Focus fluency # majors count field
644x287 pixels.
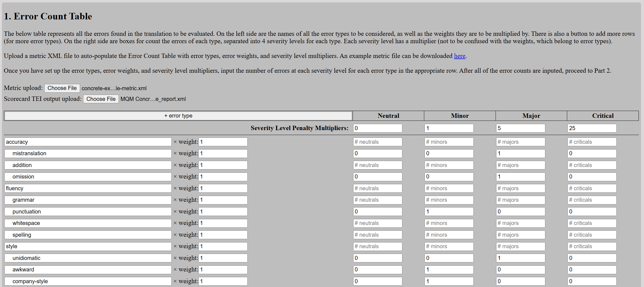[520, 188]
